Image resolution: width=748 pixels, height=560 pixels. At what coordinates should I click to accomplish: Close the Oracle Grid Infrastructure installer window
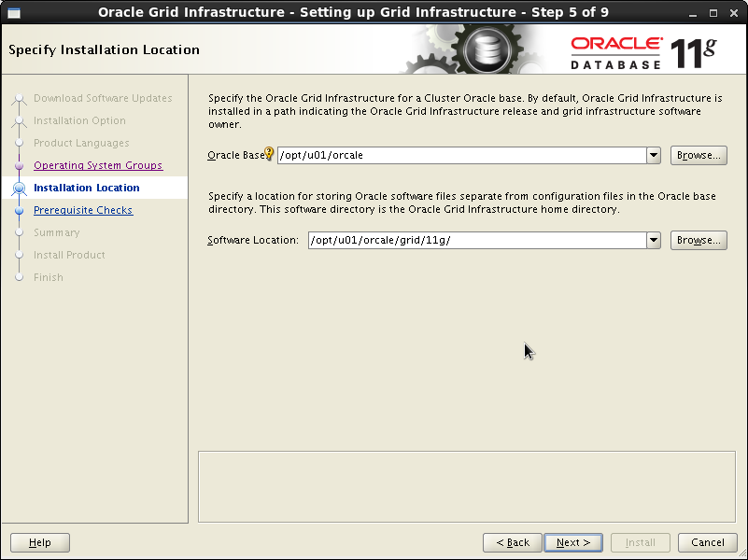tap(734, 13)
